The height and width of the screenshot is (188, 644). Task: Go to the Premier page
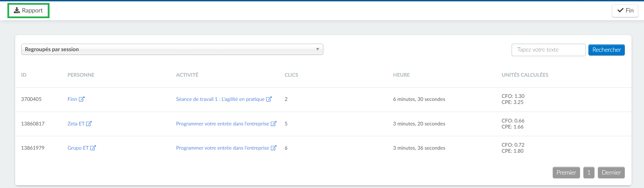[566, 173]
